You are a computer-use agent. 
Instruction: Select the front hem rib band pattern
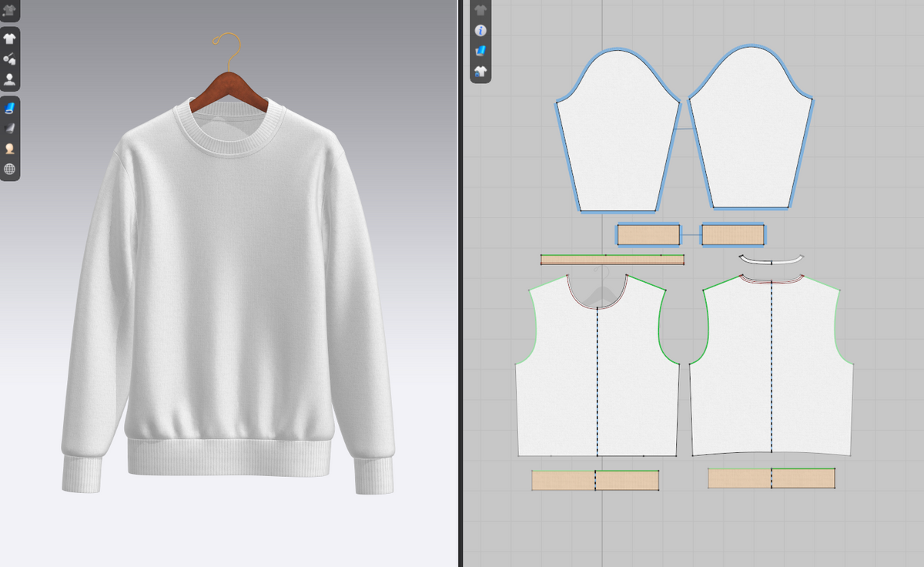(x=595, y=480)
